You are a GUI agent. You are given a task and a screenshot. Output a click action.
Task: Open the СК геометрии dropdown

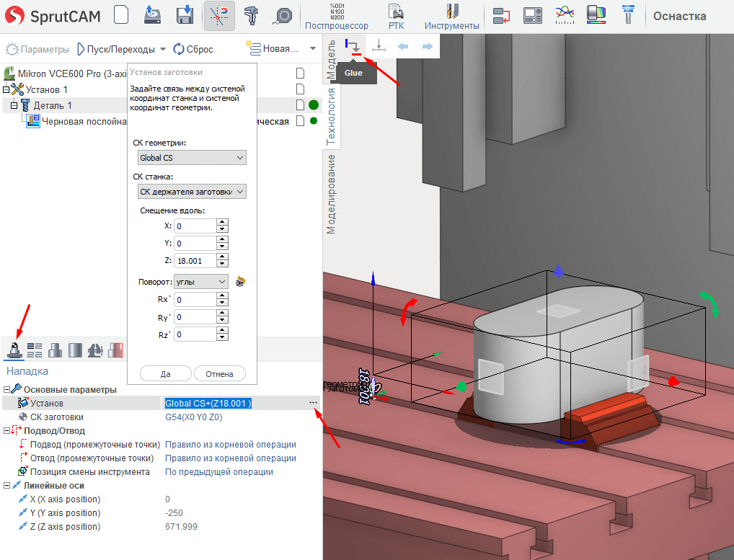pyautogui.click(x=192, y=158)
